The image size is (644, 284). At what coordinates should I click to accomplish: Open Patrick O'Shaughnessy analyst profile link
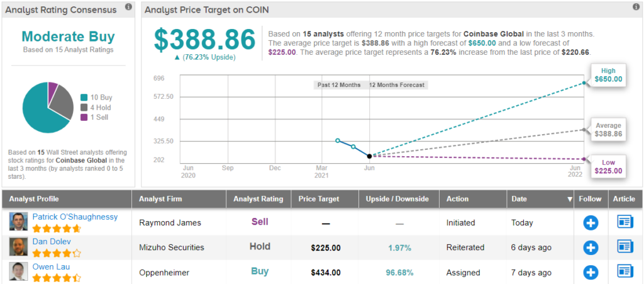pyautogui.click(x=75, y=217)
